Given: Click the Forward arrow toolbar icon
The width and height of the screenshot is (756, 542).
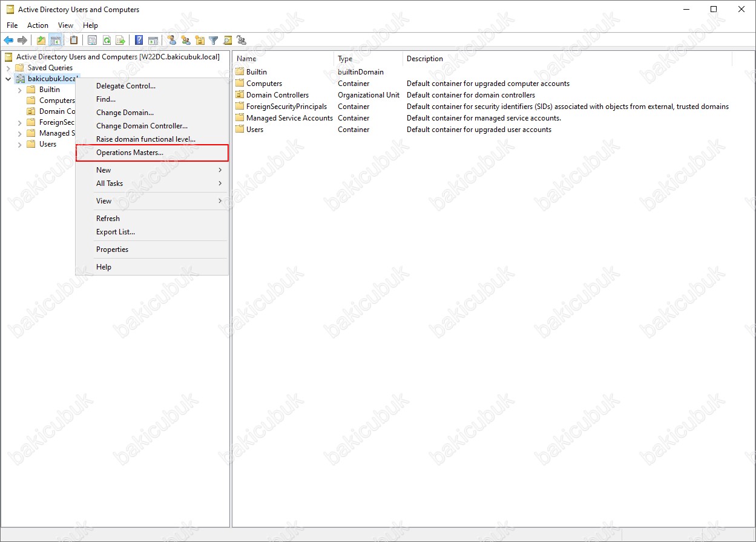Looking at the screenshot, I should [22, 41].
